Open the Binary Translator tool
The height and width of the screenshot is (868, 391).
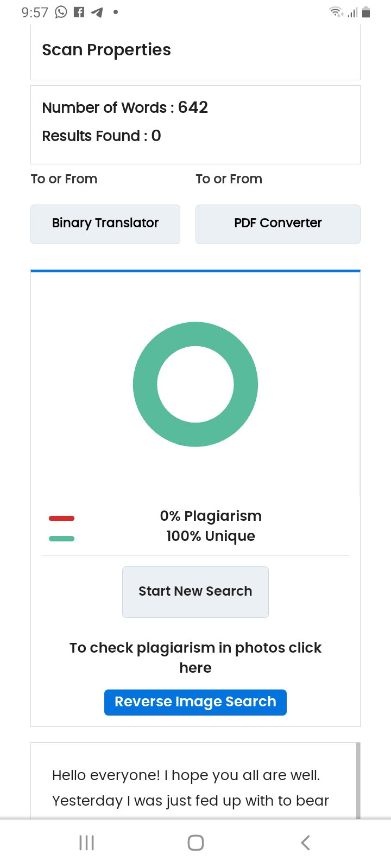[x=105, y=224]
